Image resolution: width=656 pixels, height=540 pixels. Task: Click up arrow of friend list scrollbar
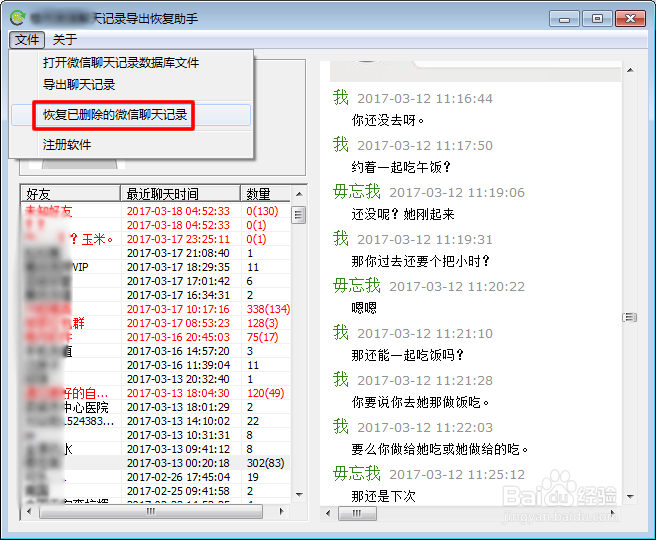pyautogui.click(x=299, y=194)
